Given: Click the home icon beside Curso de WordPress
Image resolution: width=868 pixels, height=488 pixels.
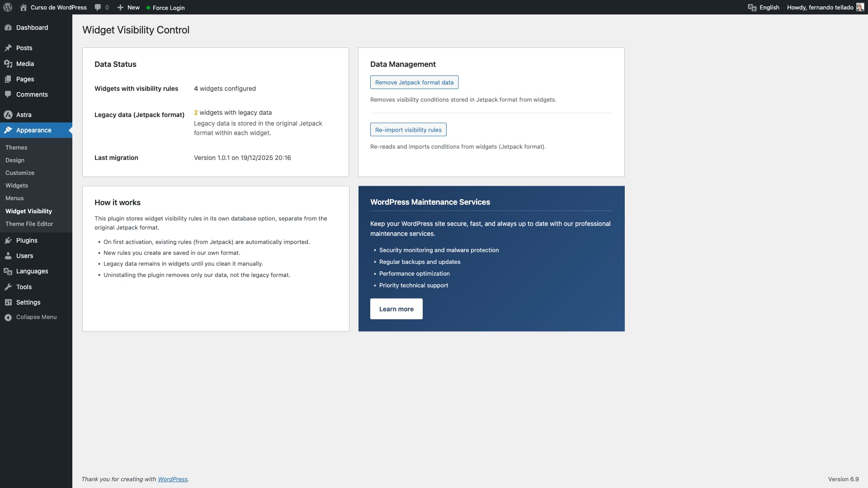Looking at the screenshot, I should coord(24,7).
